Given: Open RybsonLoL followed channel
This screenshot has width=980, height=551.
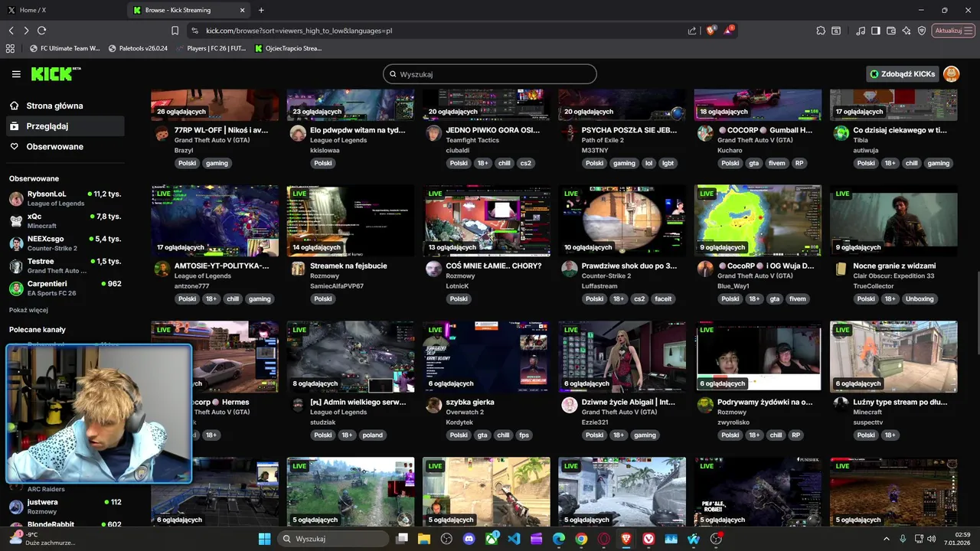Looking at the screenshot, I should [65, 198].
